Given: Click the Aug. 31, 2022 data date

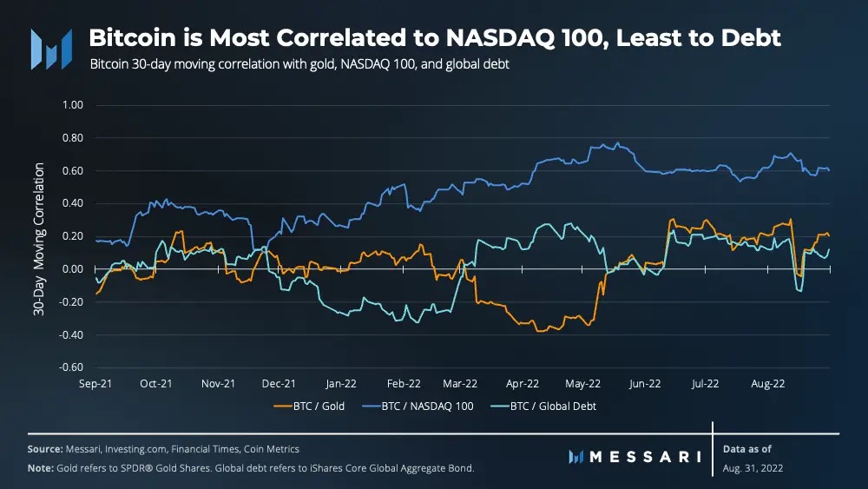Looking at the screenshot, I should (753, 468).
